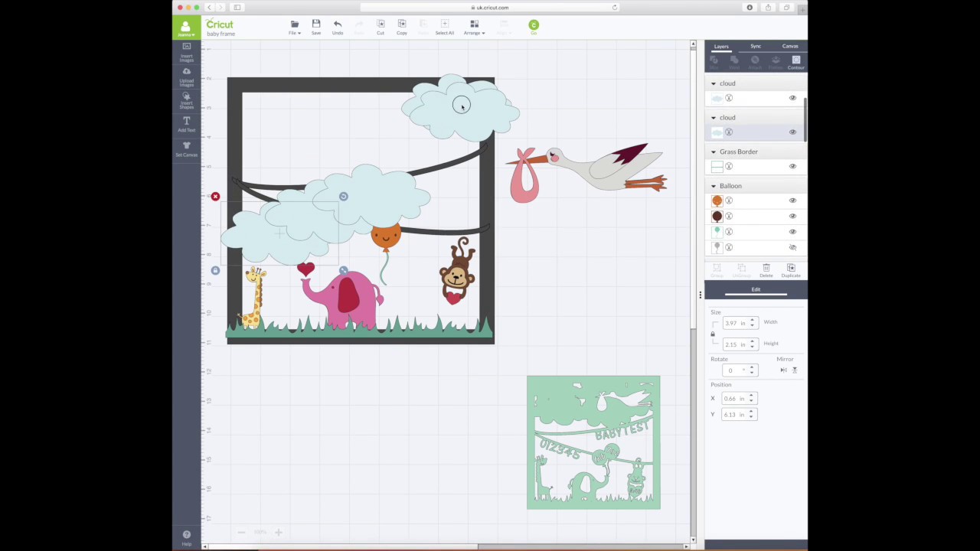The width and height of the screenshot is (980, 551).
Task: Click the Group icon in Layers panel
Action: point(717,270)
